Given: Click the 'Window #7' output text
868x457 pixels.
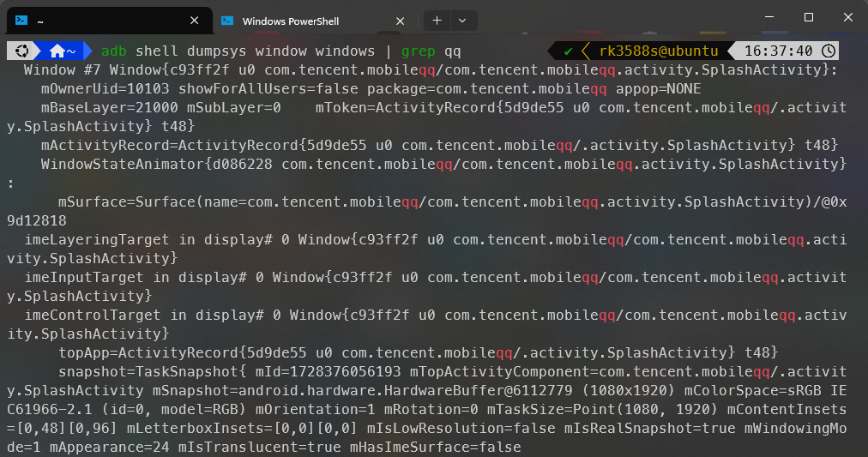Looking at the screenshot, I should point(63,69).
